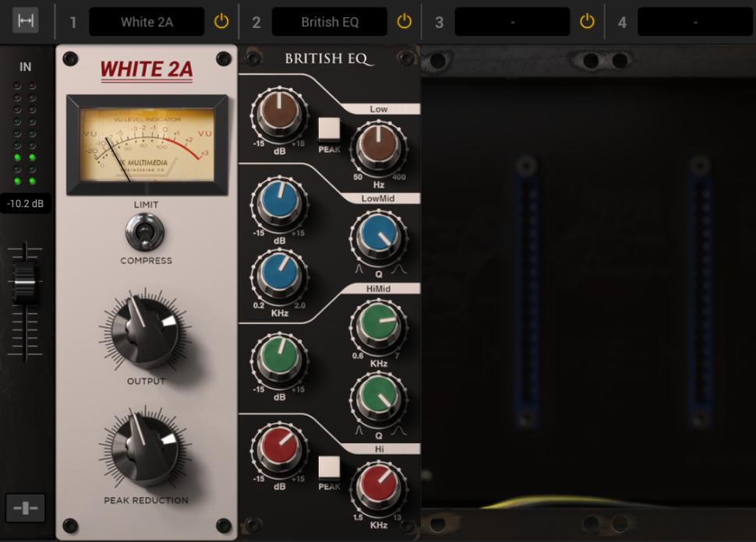The height and width of the screenshot is (542, 756).
Task: Open slot 1 White 2A module selector
Action: point(147,22)
